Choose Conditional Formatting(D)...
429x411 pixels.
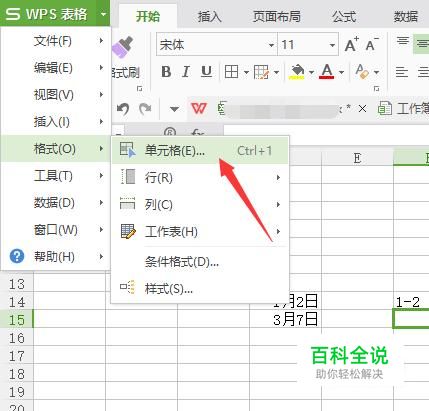pyautogui.click(x=200, y=262)
